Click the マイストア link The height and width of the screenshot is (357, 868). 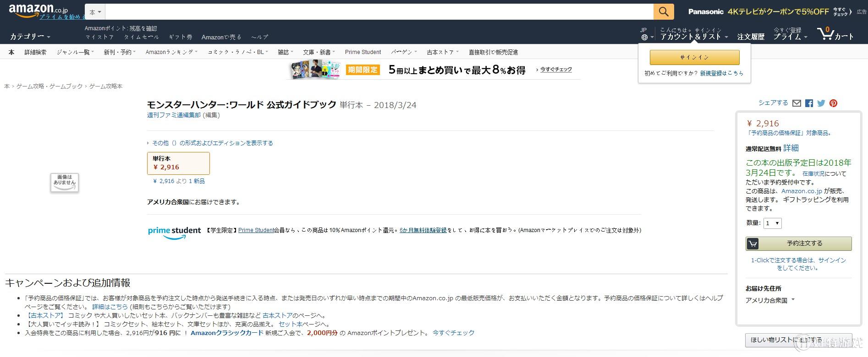tap(99, 37)
